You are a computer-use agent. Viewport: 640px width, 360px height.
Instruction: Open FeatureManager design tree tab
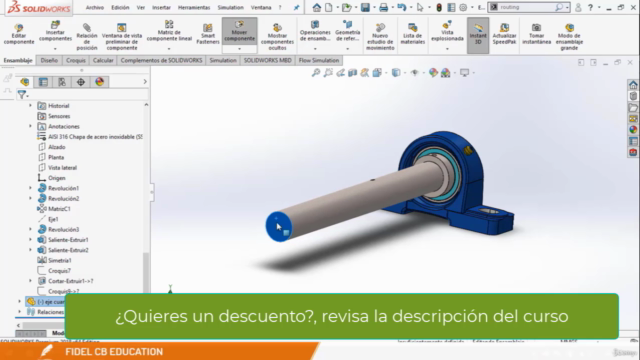click(x=24, y=82)
